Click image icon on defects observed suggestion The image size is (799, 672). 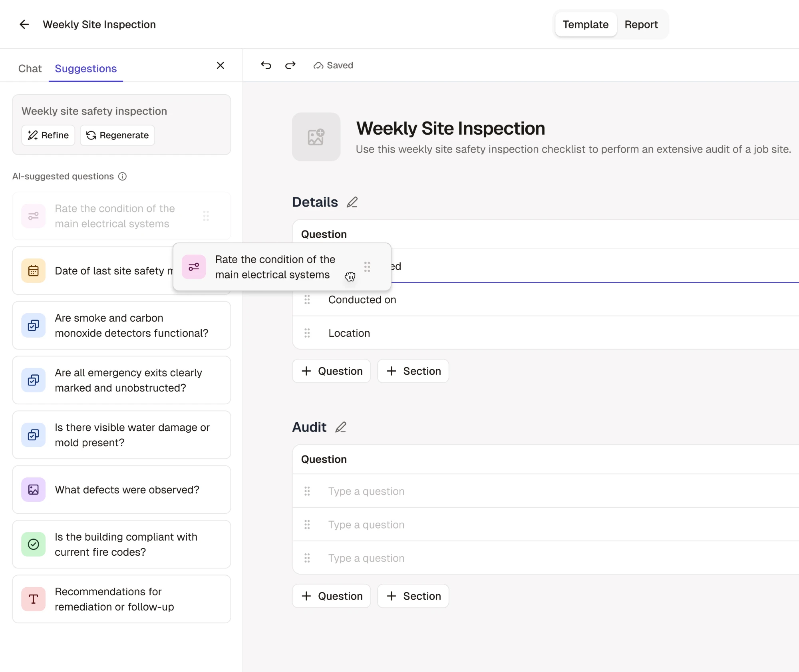pos(34,489)
